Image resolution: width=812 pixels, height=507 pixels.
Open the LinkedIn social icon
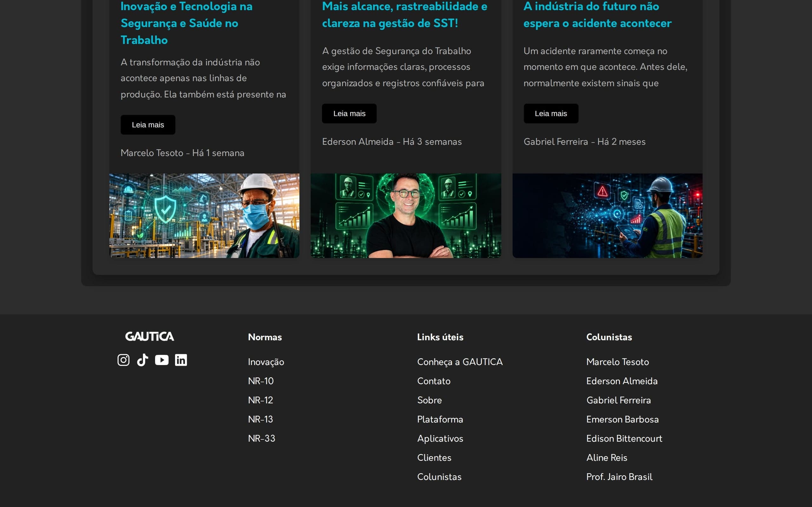click(181, 360)
